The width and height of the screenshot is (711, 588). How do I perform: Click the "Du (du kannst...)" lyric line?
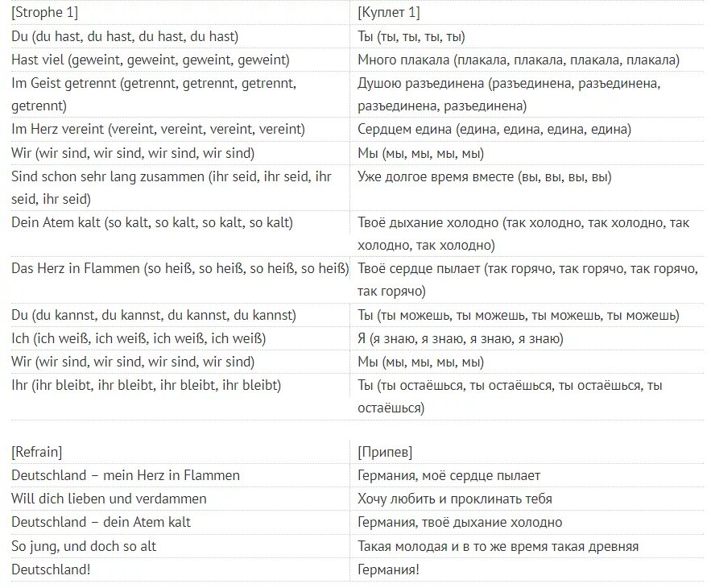(154, 315)
